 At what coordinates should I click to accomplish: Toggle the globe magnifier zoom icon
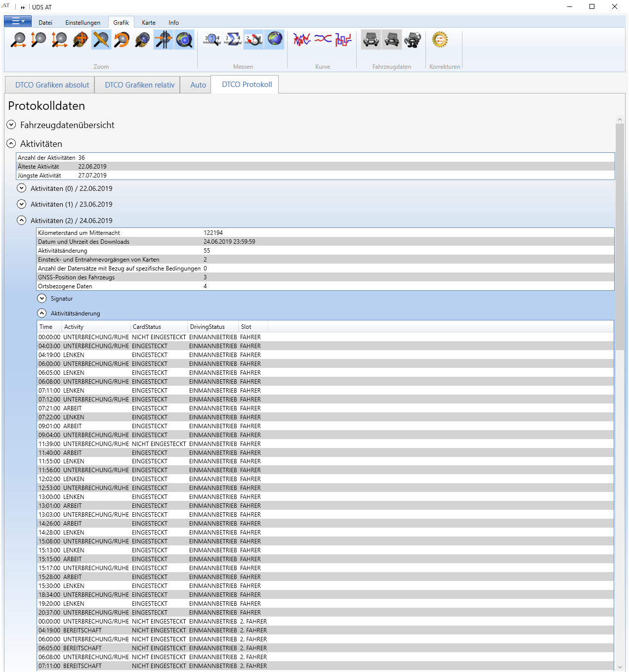(184, 40)
